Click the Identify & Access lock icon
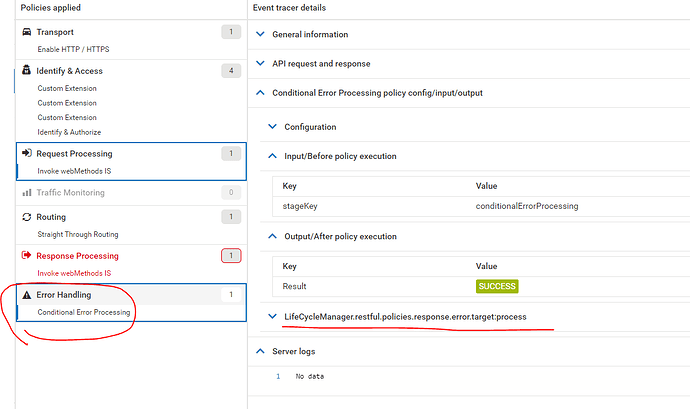Screen dimensions: 690x409 pos(26,71)
